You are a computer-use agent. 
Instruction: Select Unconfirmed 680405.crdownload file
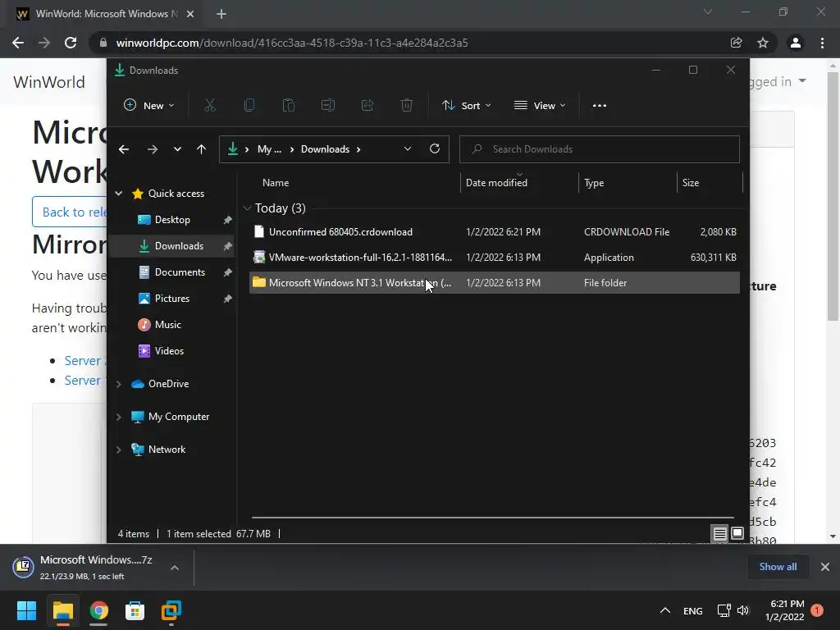coord(495,232)
